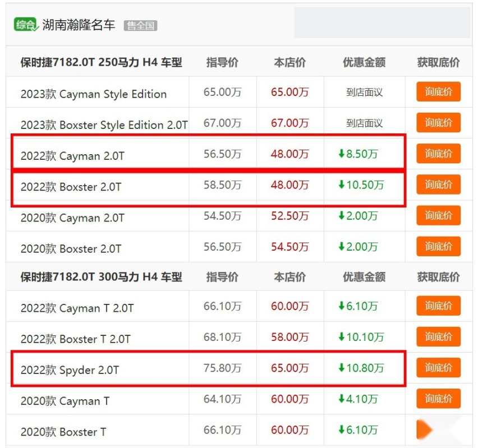Screen dimensions: 478x448
Task: Click the 54.50万 store price of 2020款 Boxster 2.0T
Action: pyautogui.click(x=290, y=247)
